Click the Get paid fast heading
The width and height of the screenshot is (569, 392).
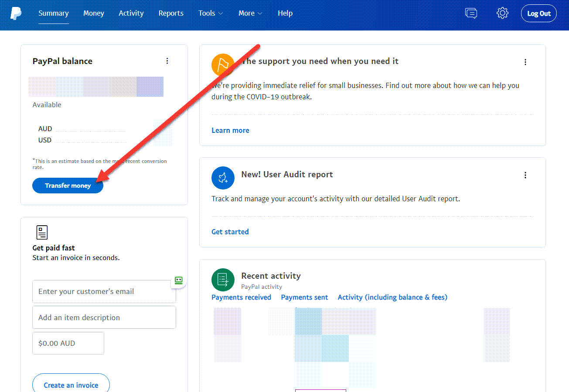tap(54, 248)
